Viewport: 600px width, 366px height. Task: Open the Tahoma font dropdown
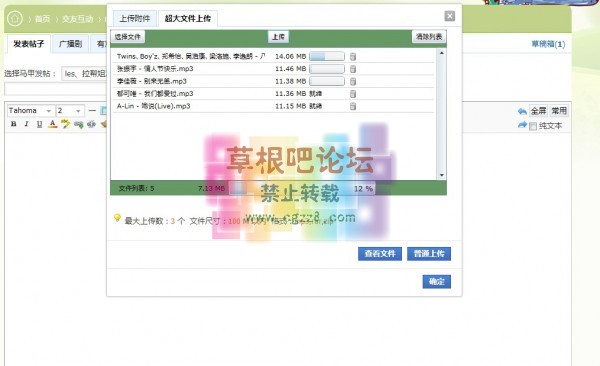31,111
